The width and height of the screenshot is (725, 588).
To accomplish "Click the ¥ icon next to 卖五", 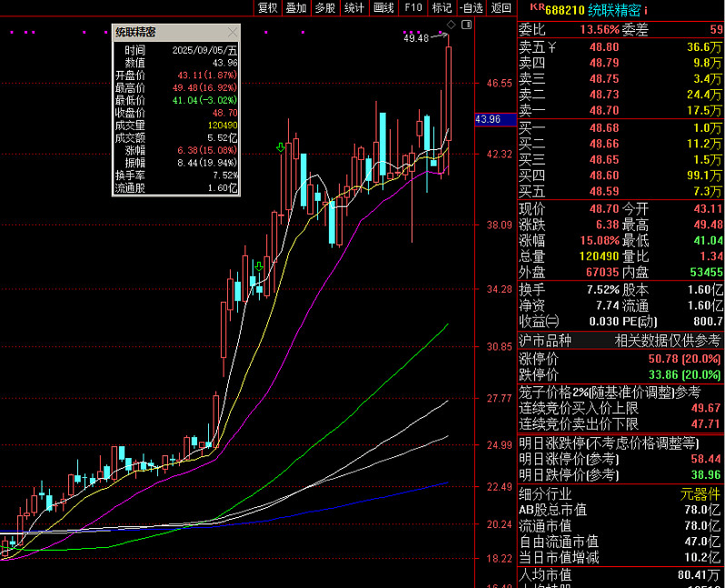I will 551,46.
